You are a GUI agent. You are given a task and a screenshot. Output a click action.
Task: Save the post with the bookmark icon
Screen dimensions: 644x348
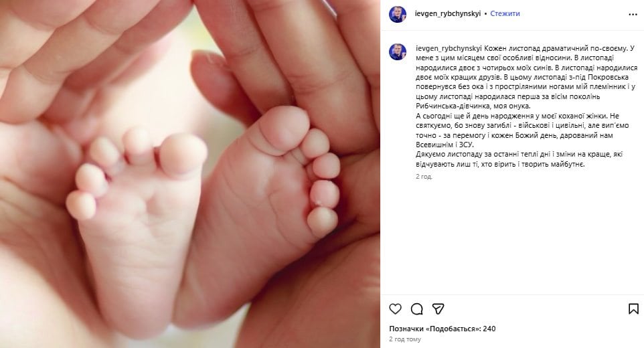(633, 309)
